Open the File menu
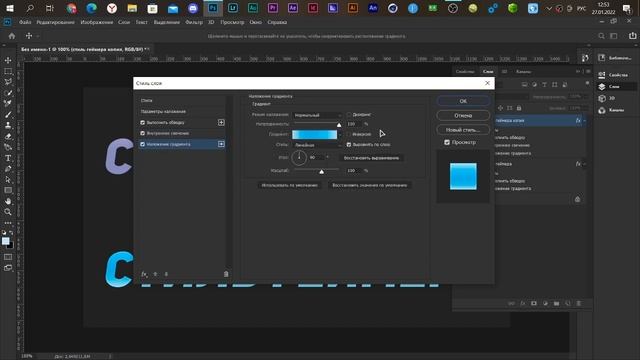The height and width of the screenshot is (360, 640). pyautogui.click(x=25, y=22)
